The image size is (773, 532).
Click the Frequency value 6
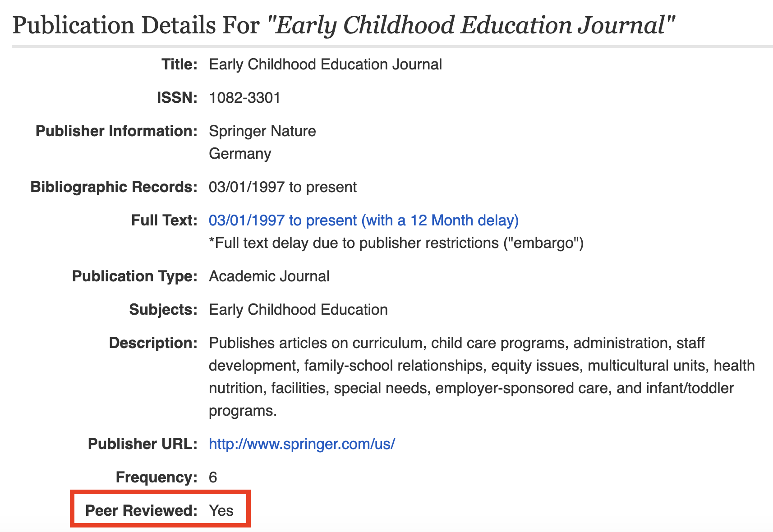213,477
